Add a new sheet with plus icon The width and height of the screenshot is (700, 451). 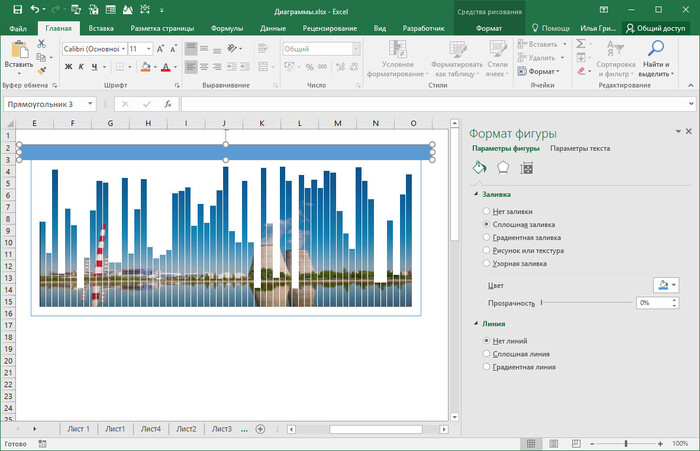pos(260,428)
